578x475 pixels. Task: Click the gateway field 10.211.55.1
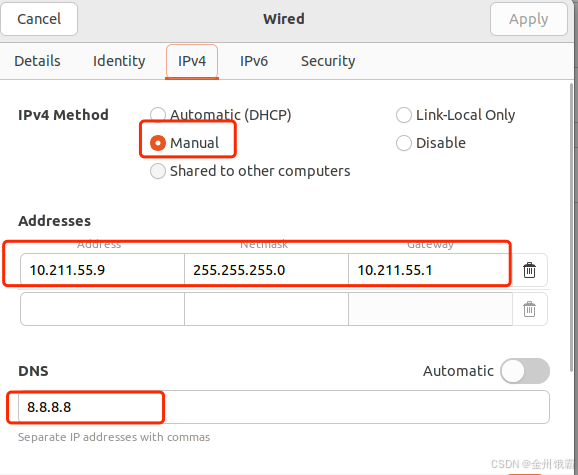[x=430, y=270]
